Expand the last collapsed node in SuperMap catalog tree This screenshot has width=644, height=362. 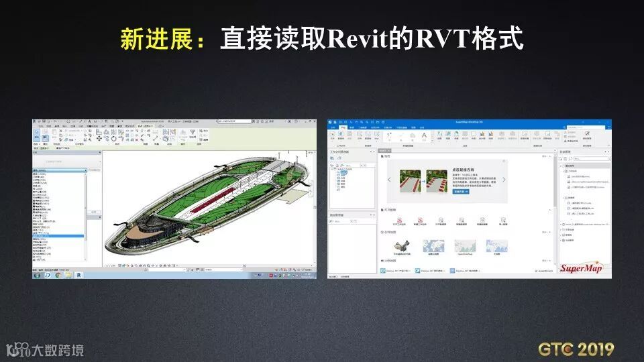pos(561,240)
